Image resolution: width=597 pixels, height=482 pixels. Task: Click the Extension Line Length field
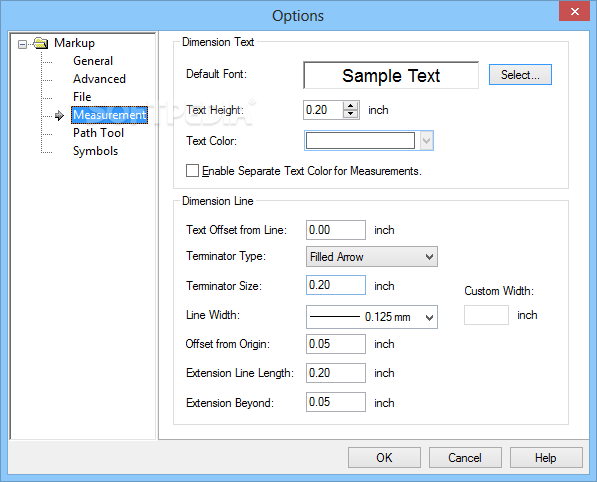(x=336, y=373)
